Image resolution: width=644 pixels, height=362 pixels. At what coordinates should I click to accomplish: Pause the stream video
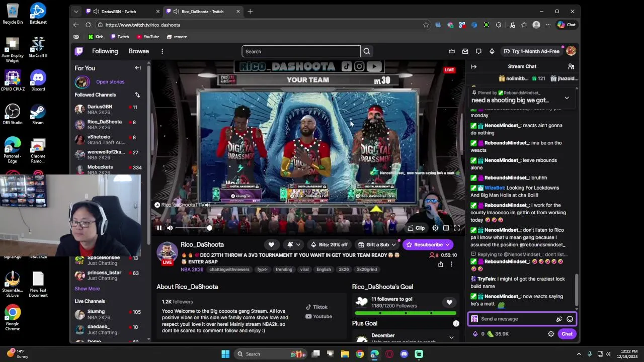tap(159, 228)
